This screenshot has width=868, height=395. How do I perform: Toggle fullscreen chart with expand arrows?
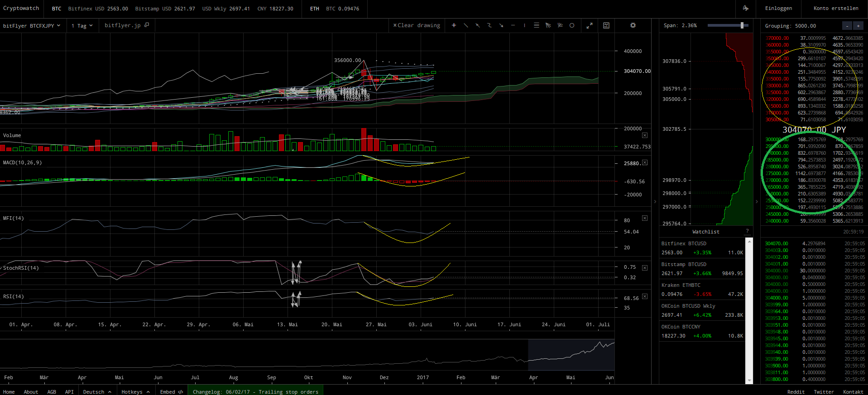coord(590,26)
